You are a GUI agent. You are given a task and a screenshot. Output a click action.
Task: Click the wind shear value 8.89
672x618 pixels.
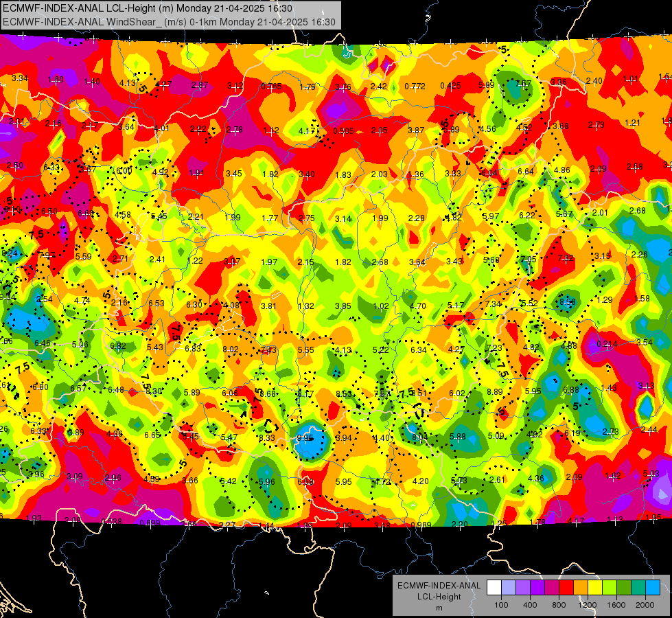click(x=495, y=392)
